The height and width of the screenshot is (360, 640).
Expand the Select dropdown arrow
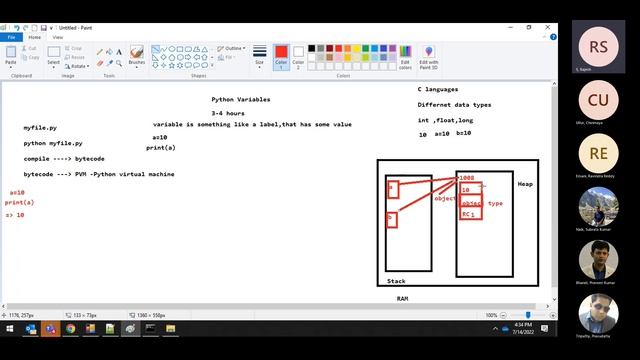53,67
